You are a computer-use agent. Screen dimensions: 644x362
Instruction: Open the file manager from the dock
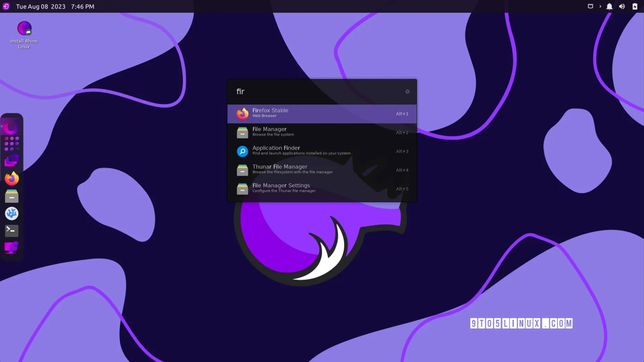12,196
